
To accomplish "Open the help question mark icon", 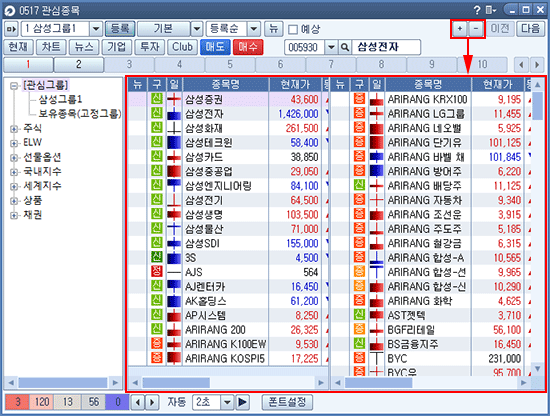I will 477,11.
